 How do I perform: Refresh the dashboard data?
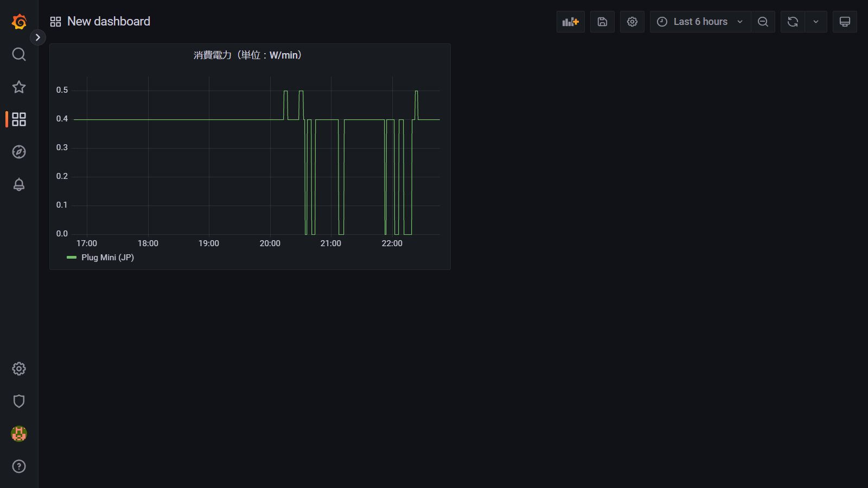(793, 22)
